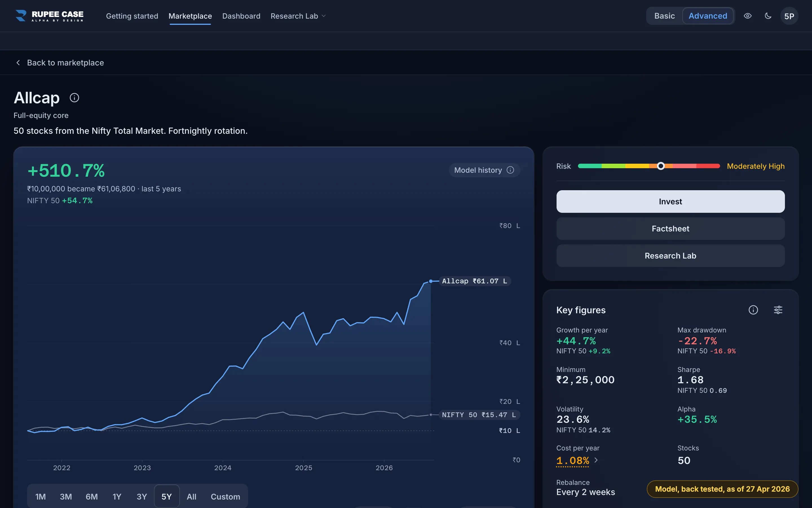Open the Factsheet button

pyautogui.click(x=670, y=229)
